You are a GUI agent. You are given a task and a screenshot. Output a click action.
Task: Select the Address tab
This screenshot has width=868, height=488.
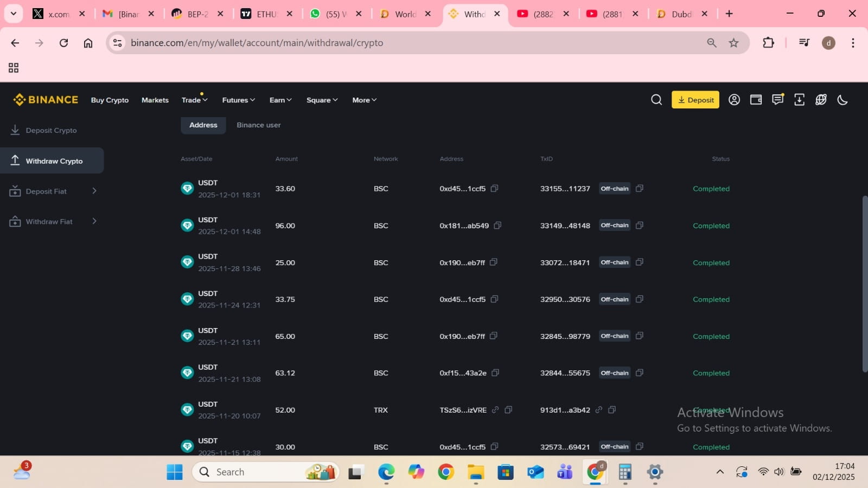pyautogui.click(x=203, y=125)
